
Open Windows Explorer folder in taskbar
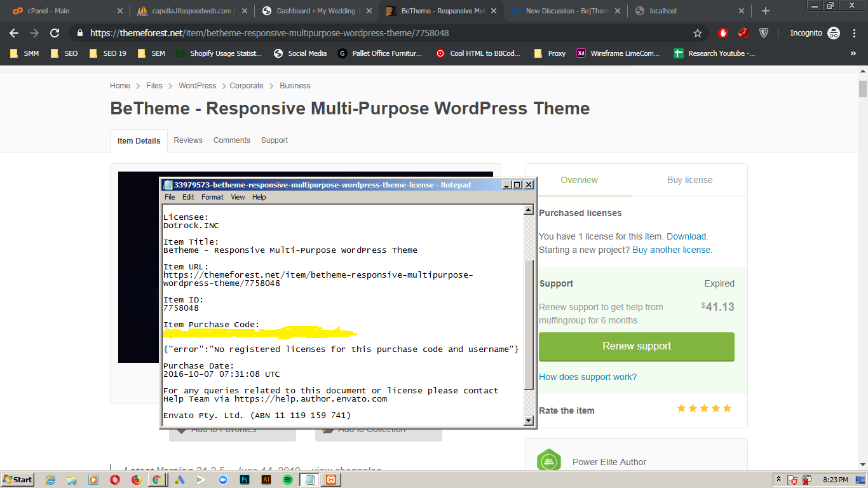(72, 480)
